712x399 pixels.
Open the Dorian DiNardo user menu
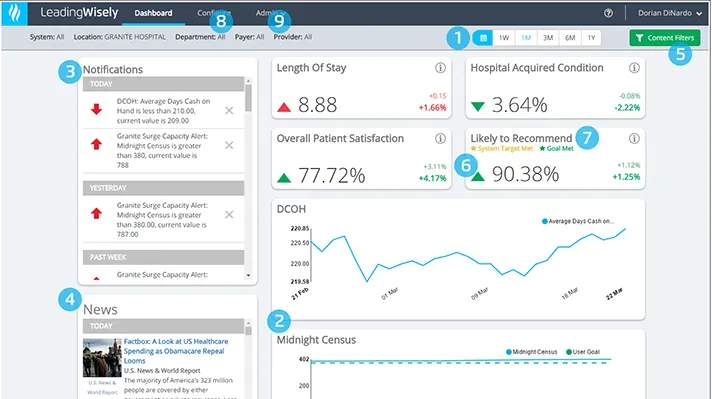point(670,13)
